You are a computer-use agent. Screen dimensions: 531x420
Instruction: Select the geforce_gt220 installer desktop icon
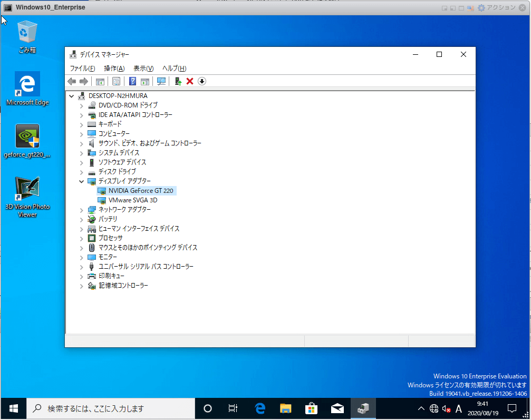pyautogui.click(x=27, y=141)
